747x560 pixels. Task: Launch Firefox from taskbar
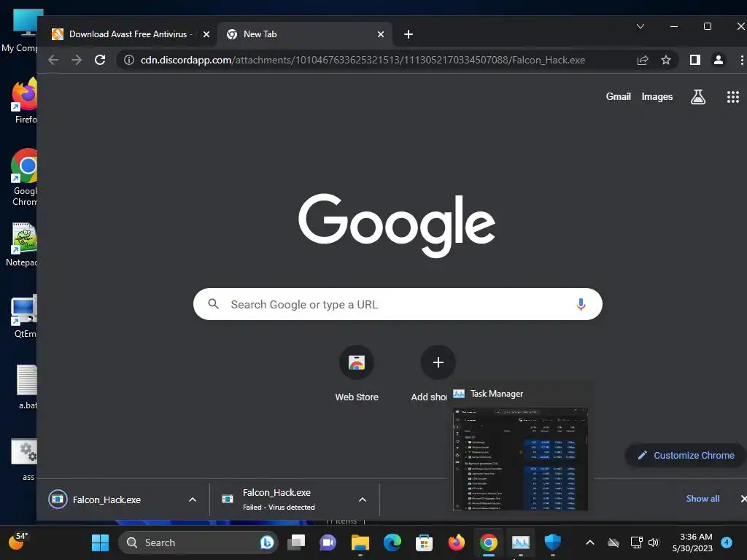click(457, 542)
